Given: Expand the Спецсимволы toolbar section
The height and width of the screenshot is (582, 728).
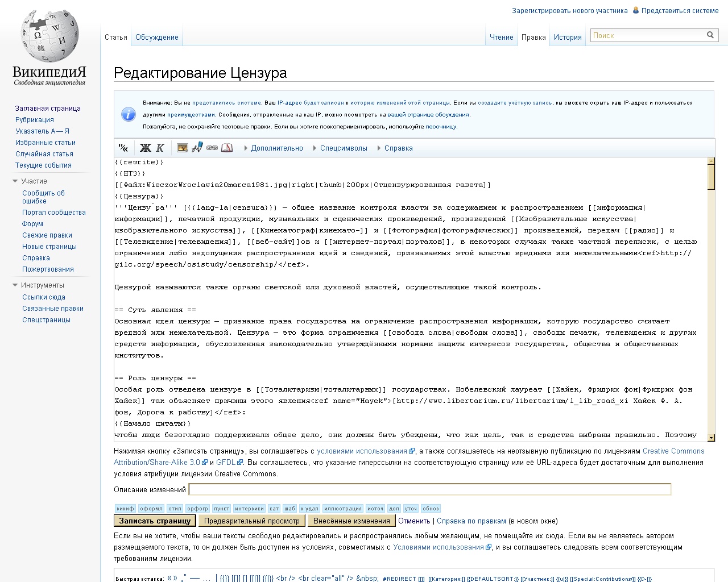Looking at the screenshot, I should tap(343, 148).
